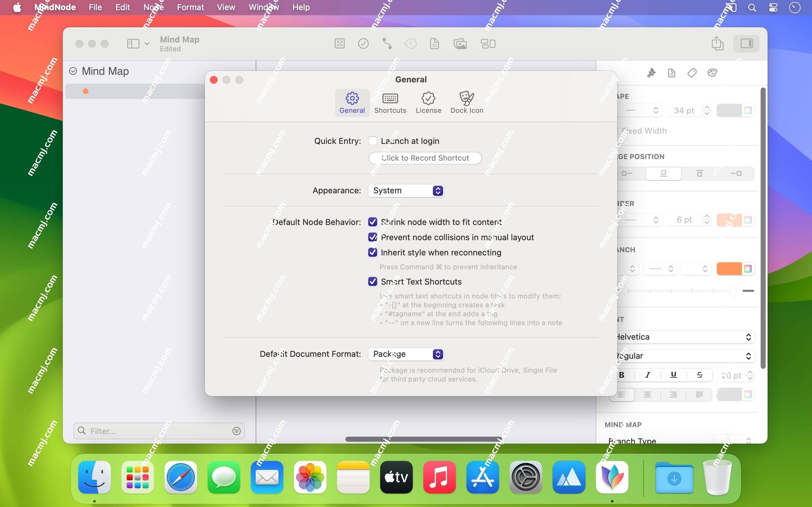
Task: Click to Record Shortcut button
Action: (425, 158)
